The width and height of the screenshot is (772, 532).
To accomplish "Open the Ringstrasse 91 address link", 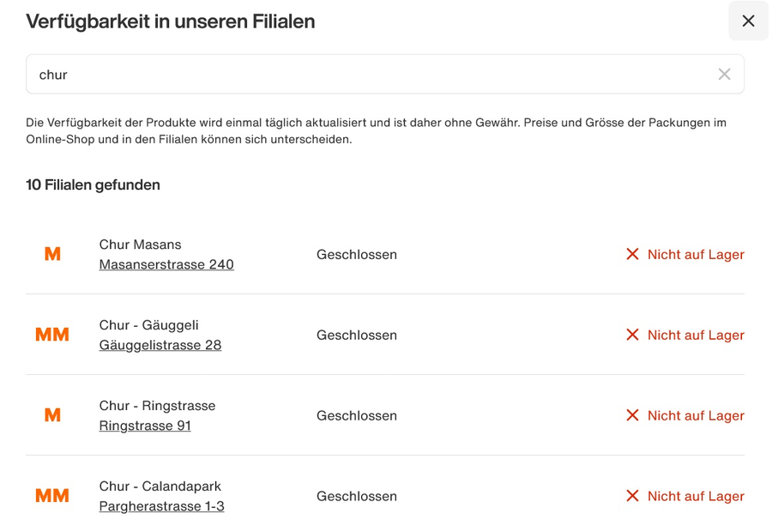I will pos(145,426).
